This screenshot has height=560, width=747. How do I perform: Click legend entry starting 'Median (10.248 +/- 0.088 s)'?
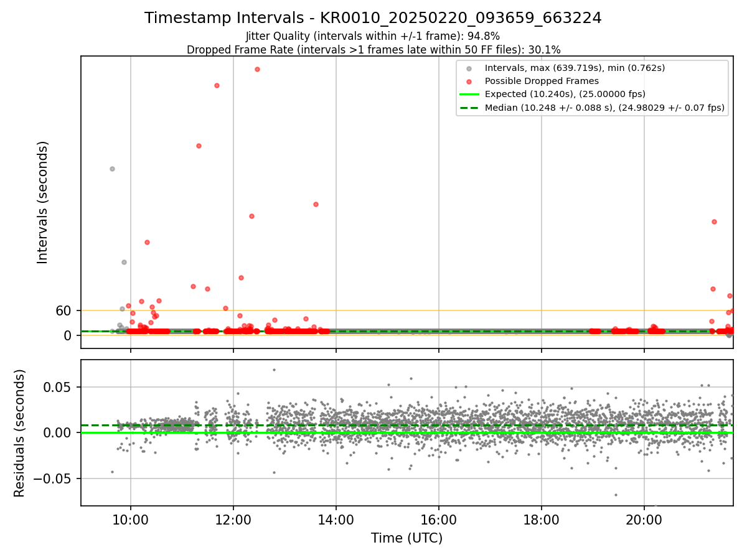(x=604, y=108)
